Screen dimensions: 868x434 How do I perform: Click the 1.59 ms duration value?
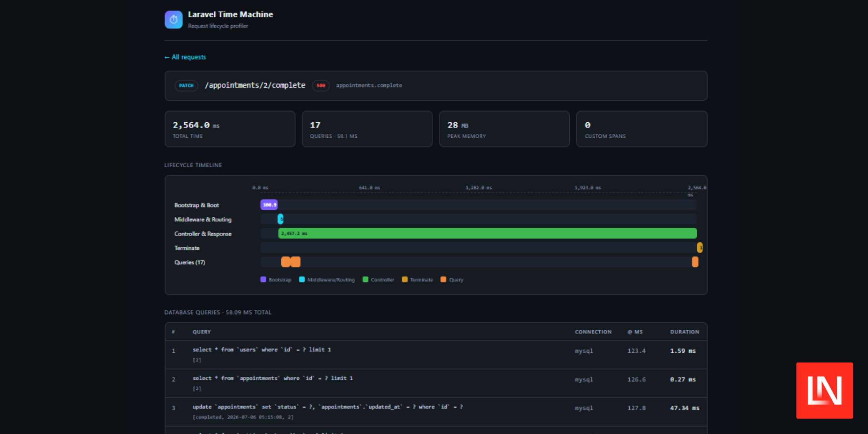(683, 351)
